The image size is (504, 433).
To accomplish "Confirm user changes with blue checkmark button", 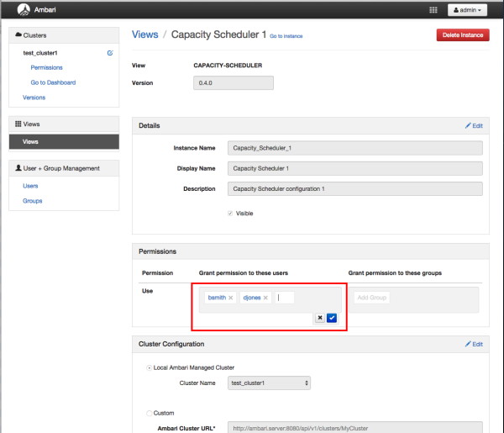I will 332,318.
